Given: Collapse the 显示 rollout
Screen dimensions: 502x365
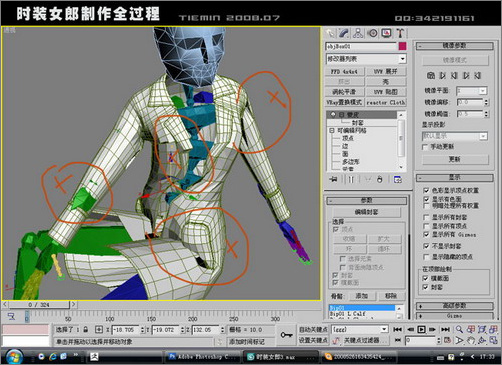Looking at the screenshot, I should pos(455,178).
